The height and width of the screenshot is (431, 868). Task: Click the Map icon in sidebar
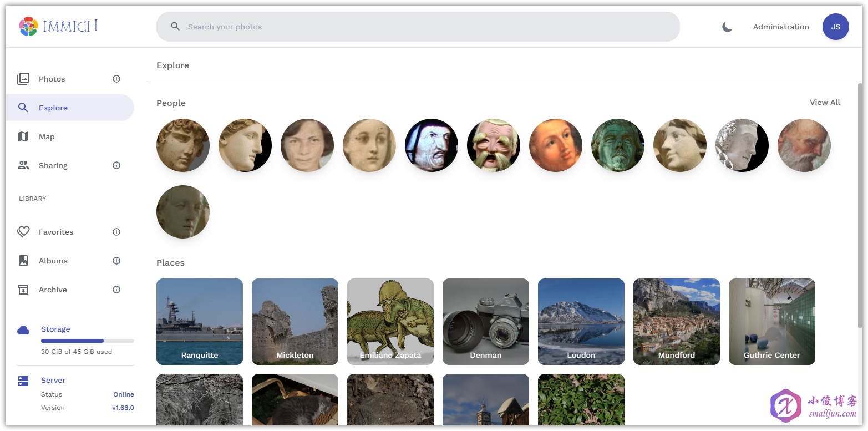(x=23, y=136)
